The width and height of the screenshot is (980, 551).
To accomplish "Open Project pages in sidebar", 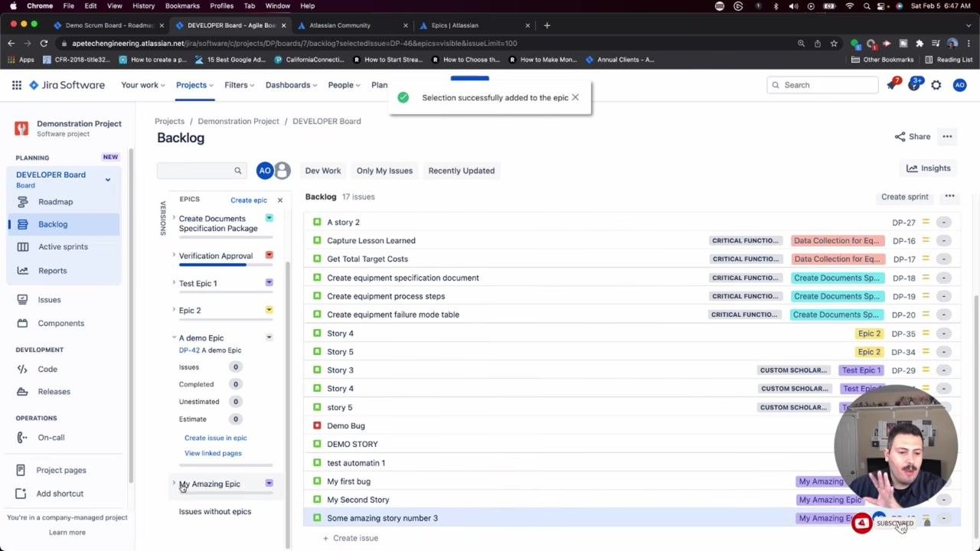I will pyautogui.click(x=60, y=470).
